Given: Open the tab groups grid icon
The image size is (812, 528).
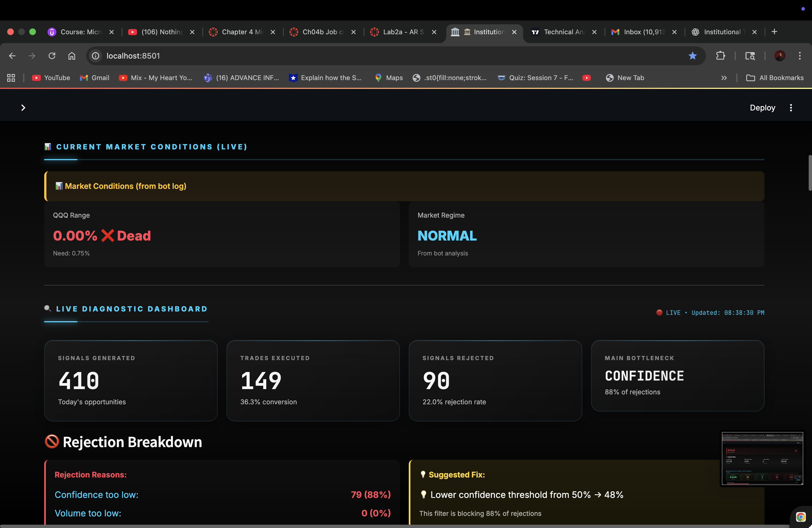Looking at the screenshot, I should click(x=10, y=78).
